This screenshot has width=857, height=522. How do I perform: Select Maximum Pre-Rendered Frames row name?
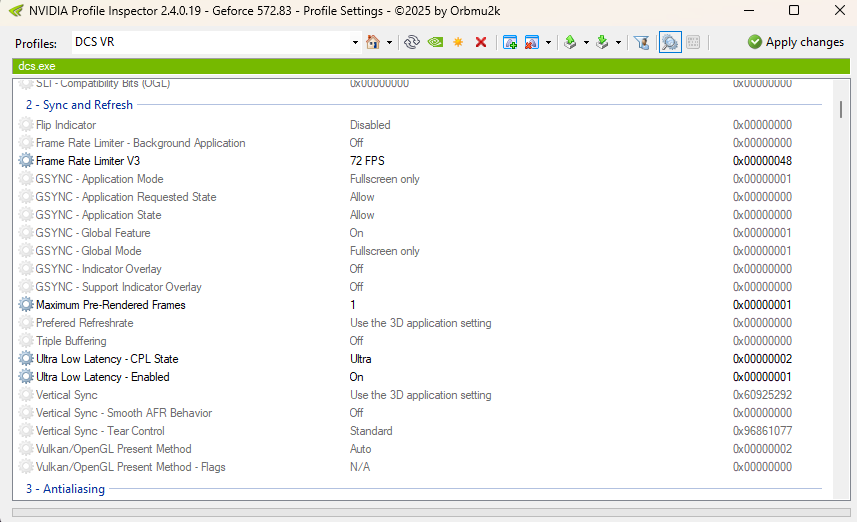[x=111, y=304]
